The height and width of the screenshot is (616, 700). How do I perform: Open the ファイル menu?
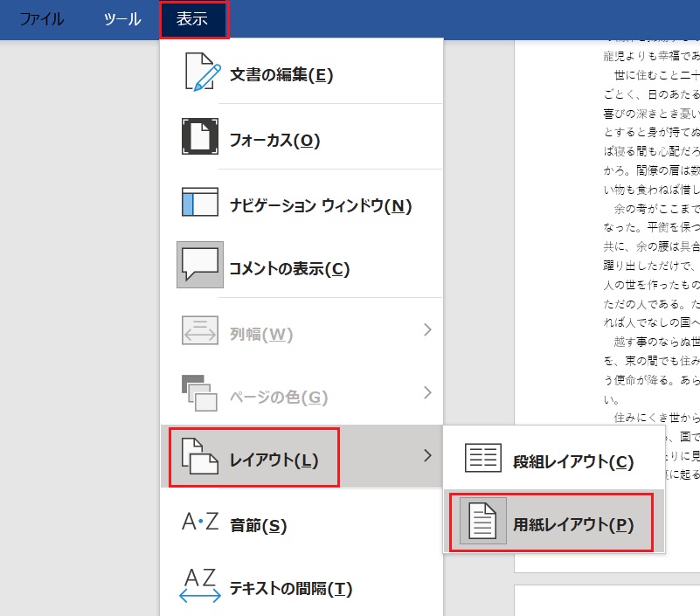[x=42, y=19]
